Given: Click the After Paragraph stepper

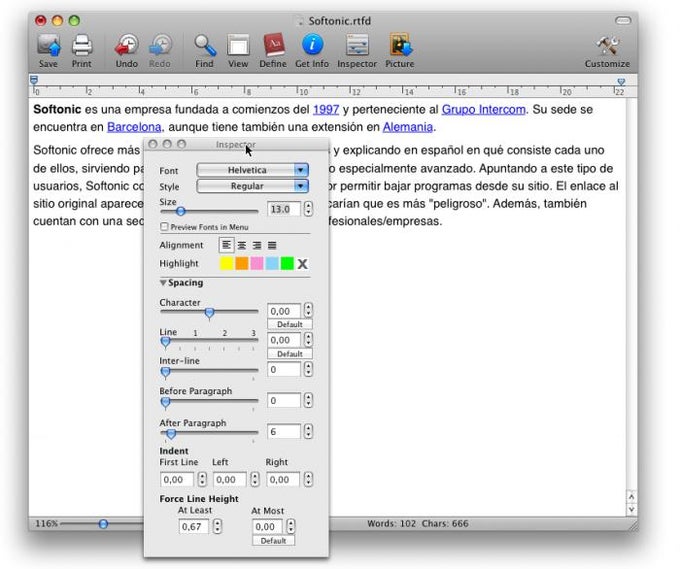Looking at the screenshot, I should pos(308,431).
